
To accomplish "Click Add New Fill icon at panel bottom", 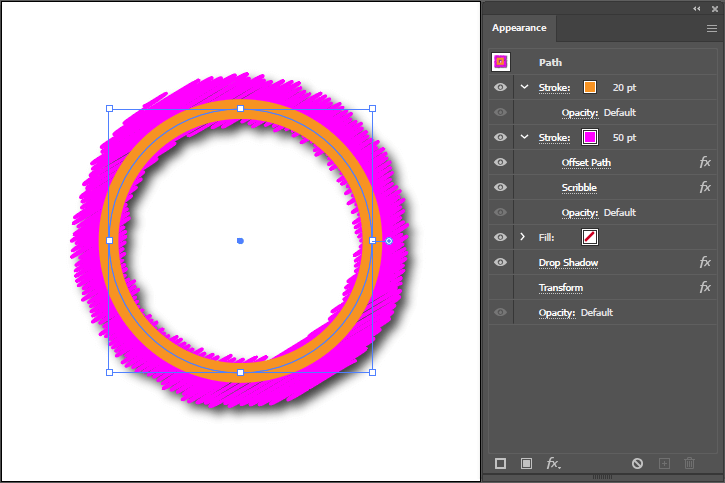I will point(526,463).
